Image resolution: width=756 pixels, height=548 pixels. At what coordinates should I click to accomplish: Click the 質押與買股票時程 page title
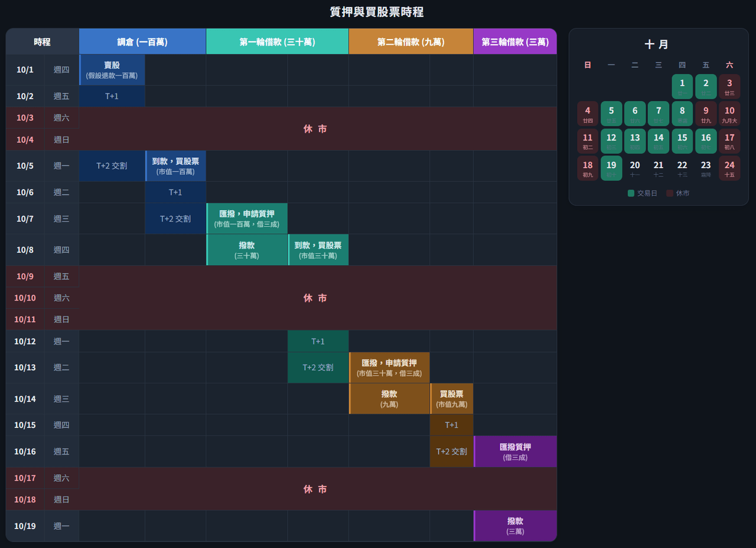(377, 12)
